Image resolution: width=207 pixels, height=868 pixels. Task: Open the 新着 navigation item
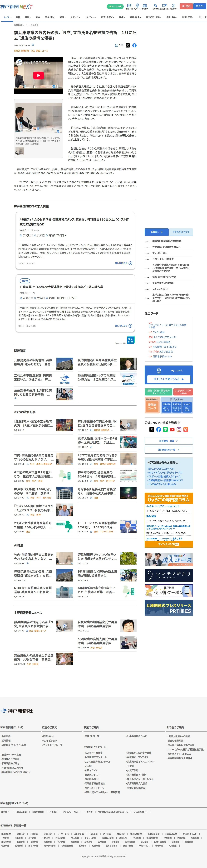17,17
